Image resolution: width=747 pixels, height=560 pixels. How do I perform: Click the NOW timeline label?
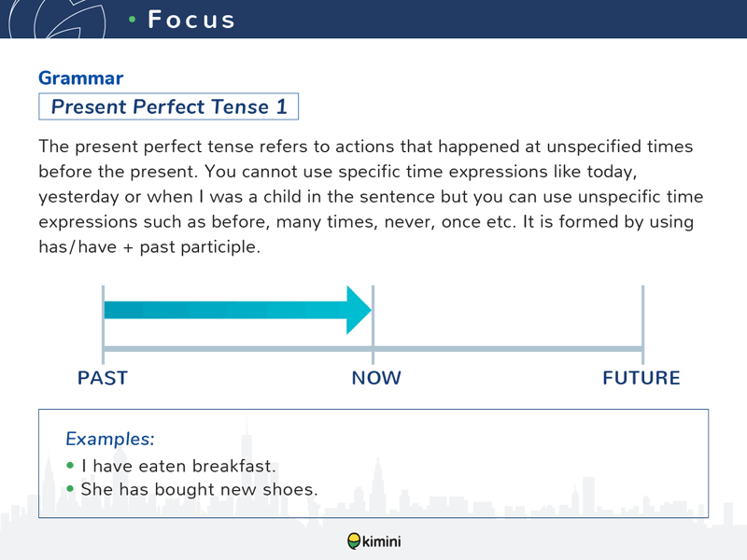pos(376,378)
